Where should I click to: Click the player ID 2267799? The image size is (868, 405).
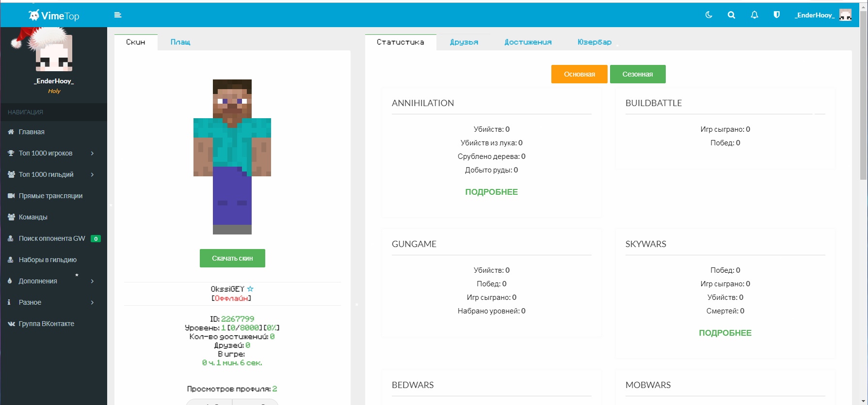(238, 319)
